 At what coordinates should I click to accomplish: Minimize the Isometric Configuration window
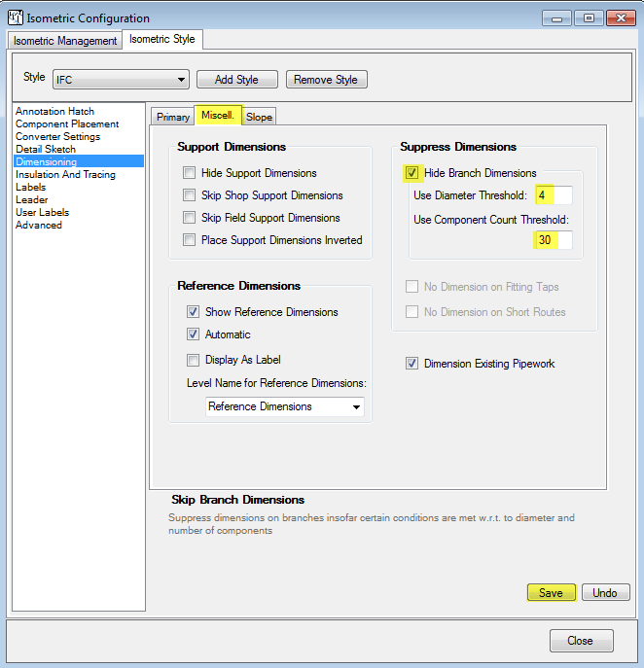coord(556,18)
